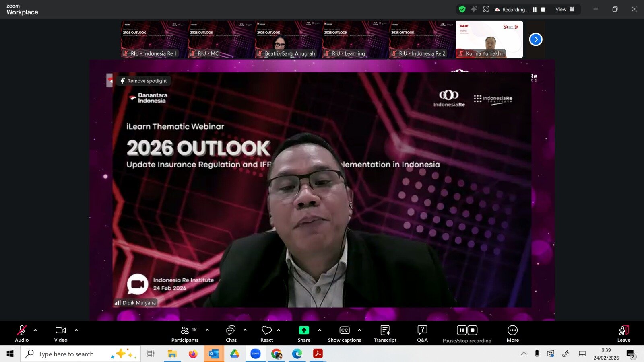Open the More options menu
Viewport: 644px width, 362px height.
tap(512, 333)
